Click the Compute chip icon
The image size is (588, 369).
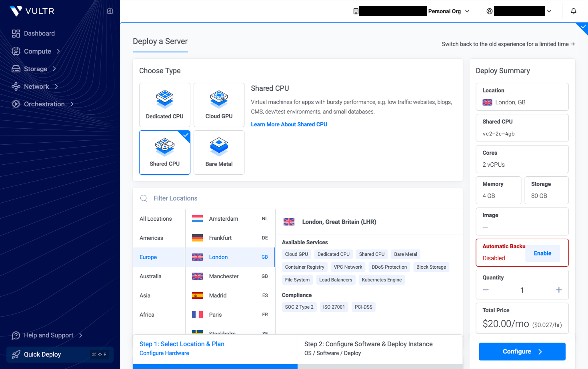16,51
